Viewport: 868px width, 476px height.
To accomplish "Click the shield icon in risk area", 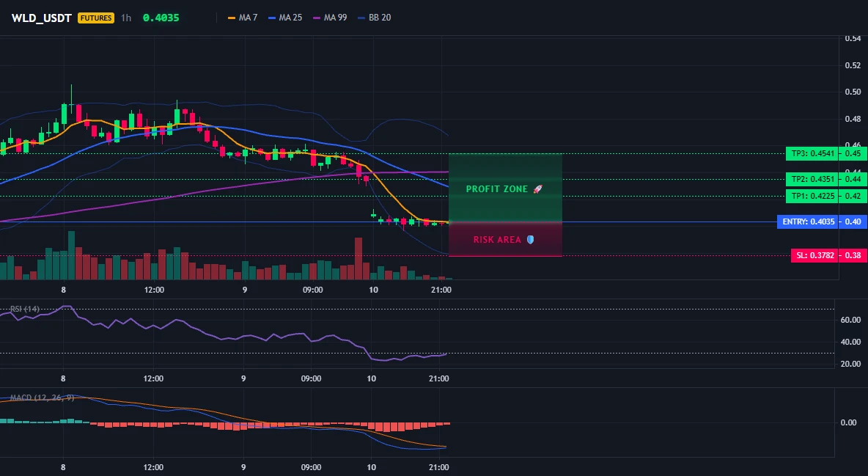I will coord(530,239).
